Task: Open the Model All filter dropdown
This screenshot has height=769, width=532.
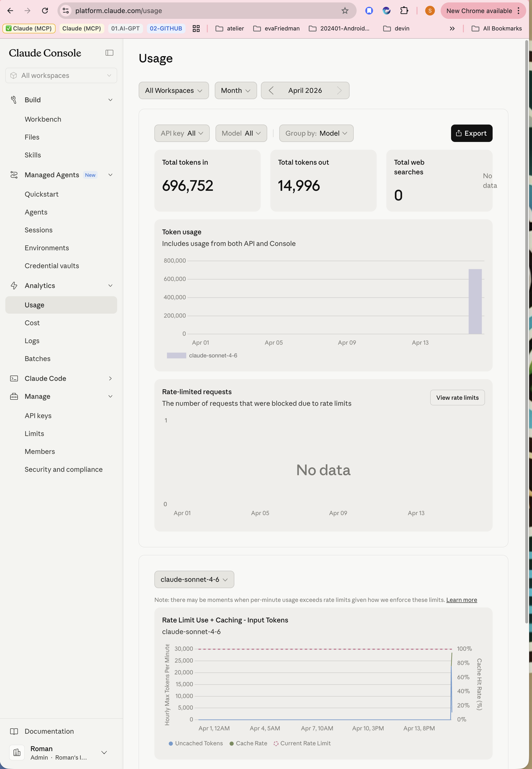Action: [241, 133]
